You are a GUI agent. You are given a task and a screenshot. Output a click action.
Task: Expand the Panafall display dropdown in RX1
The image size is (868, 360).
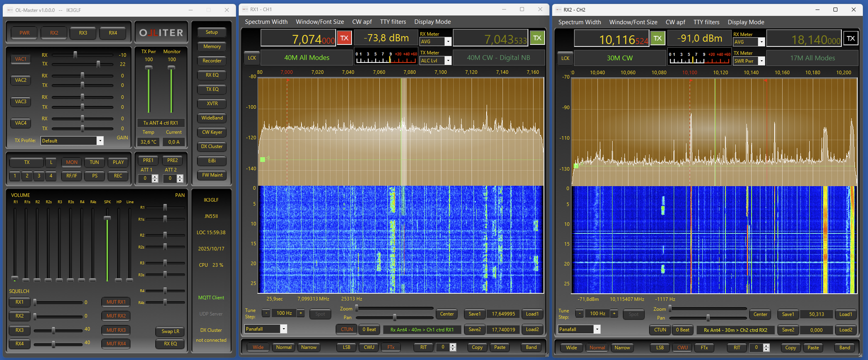(x=284, y=329)
